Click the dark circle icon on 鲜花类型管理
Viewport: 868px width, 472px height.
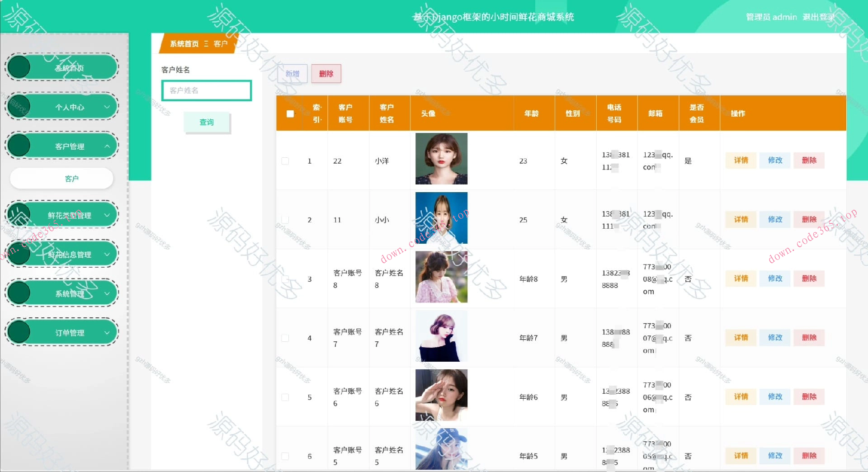click(19, 215)
